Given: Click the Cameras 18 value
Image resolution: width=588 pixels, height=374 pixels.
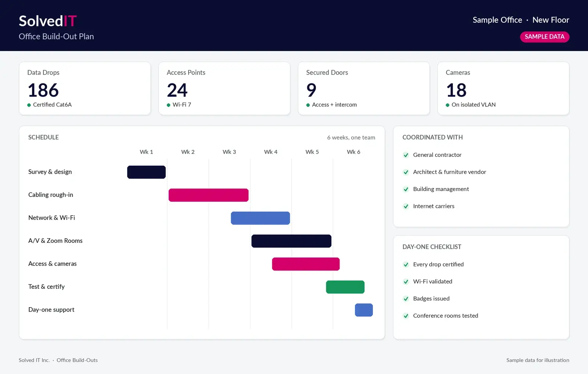Looking at the screenshot, I should [456, 90].
